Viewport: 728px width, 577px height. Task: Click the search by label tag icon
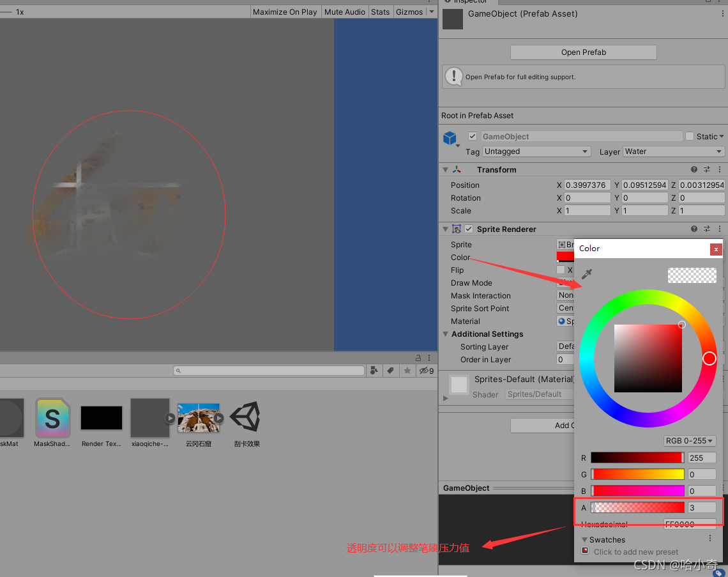tap(391, 371)
